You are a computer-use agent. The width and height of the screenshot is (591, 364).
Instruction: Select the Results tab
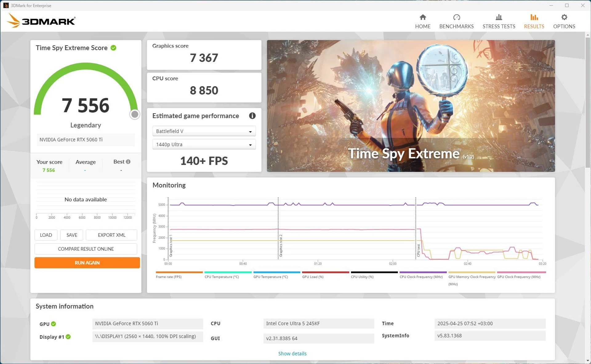coord(534,21)
